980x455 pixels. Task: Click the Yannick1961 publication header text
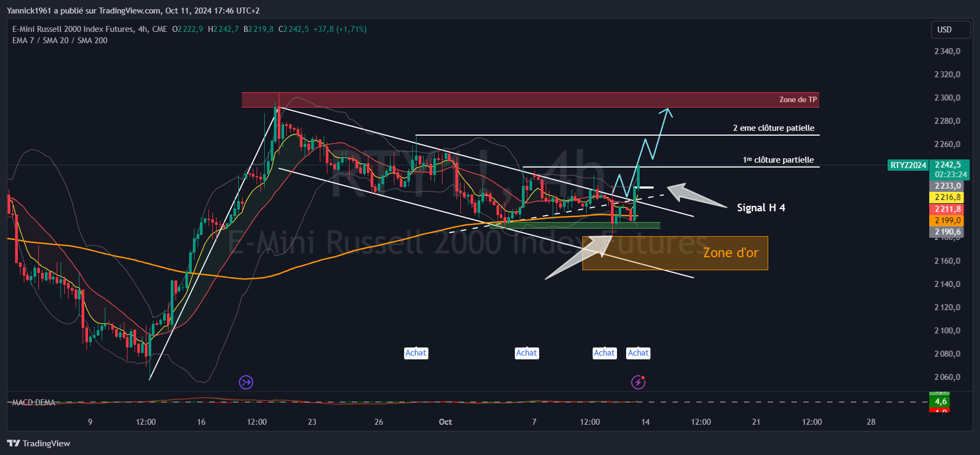(133, 11)
